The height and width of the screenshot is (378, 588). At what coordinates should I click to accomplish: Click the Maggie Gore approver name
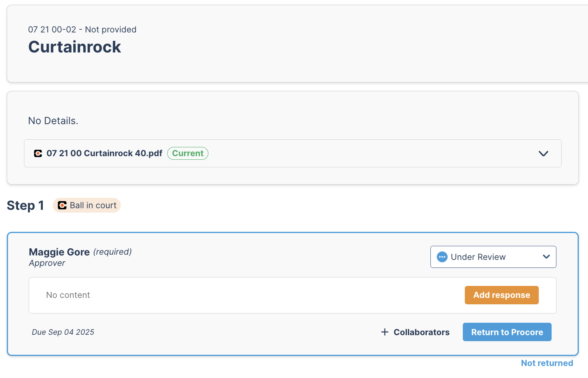(59, 252)
